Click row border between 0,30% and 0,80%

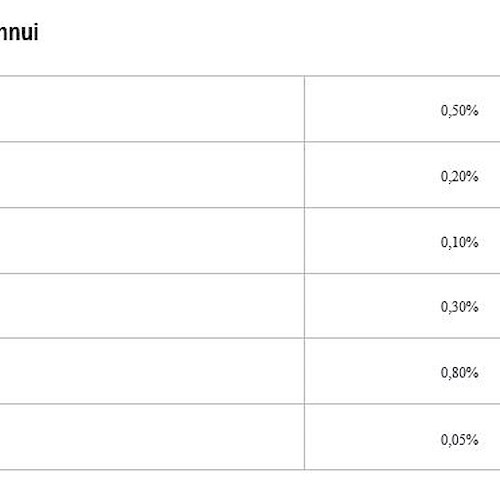tap(250, 338)
